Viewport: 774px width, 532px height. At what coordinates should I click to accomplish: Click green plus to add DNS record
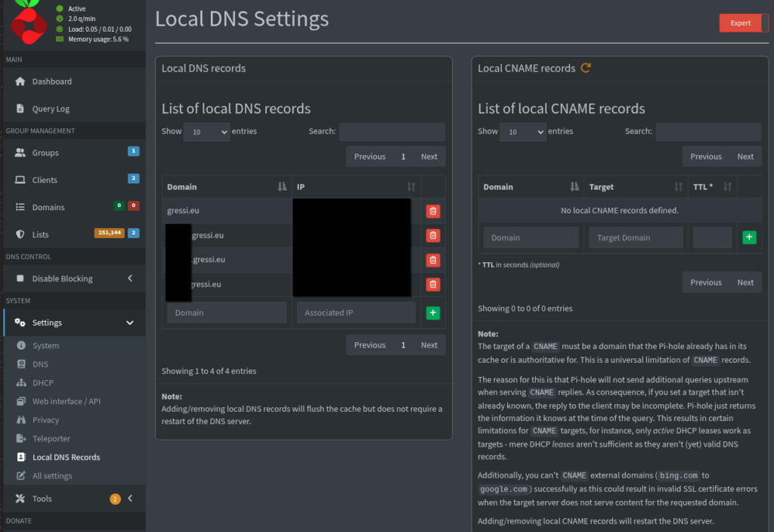(432, 313)
